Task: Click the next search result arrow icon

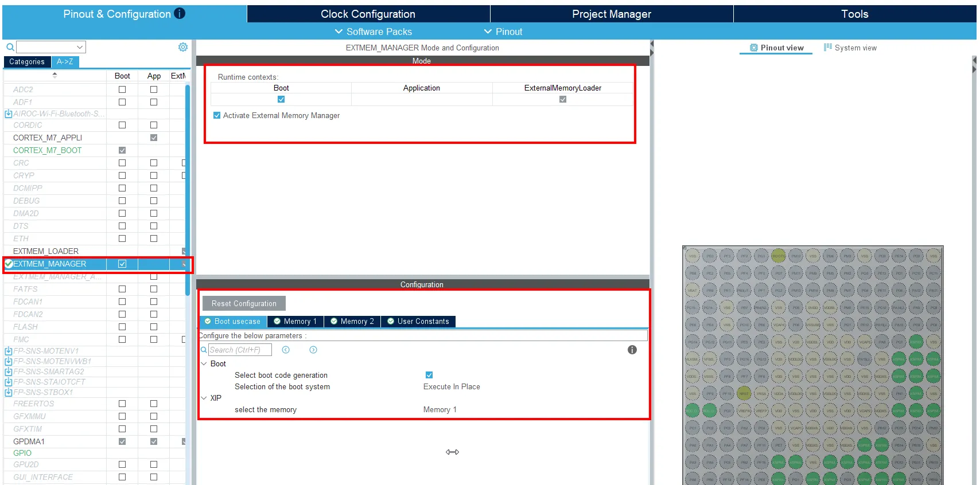Action: click(x=313, y=350)
